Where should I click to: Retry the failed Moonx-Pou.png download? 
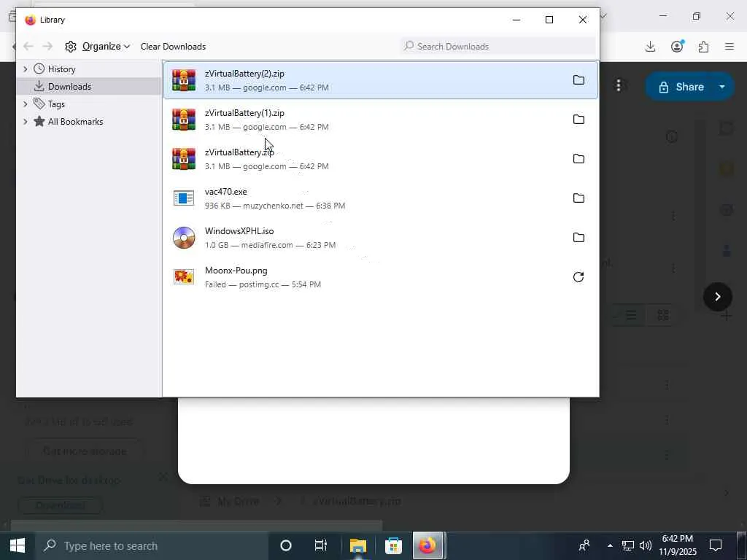click(x=578, y=277)
